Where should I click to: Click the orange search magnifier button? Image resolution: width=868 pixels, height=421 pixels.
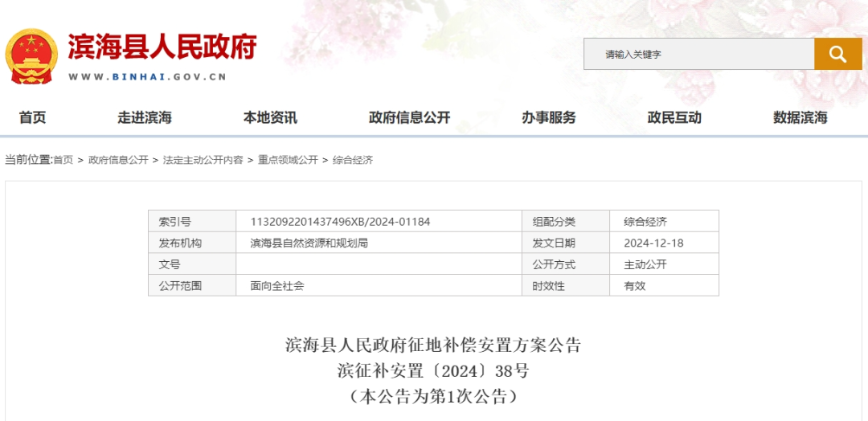coord(838,54)
